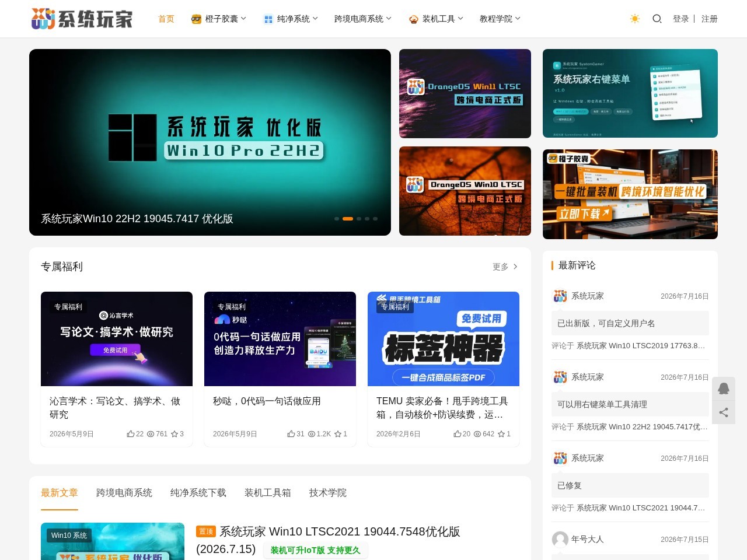Click 系统玩家 avatar on 已修复 comment
747x560 pixels.
point(560,458)
